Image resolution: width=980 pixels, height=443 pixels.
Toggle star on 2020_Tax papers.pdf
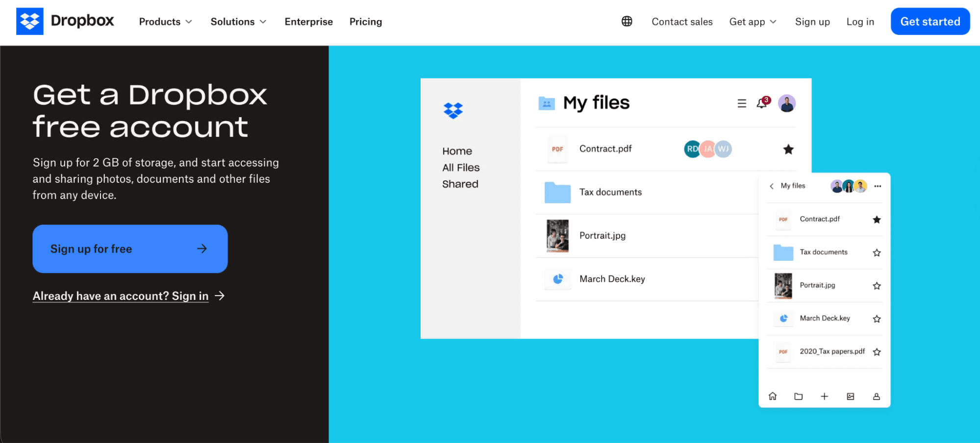(x=877, y=352)
